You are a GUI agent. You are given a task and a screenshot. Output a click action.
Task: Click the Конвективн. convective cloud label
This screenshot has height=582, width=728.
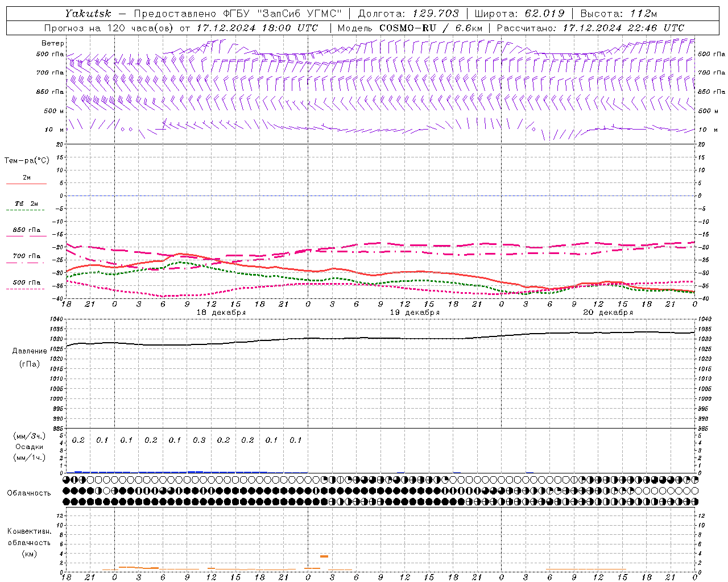click(x=30, y=531)
